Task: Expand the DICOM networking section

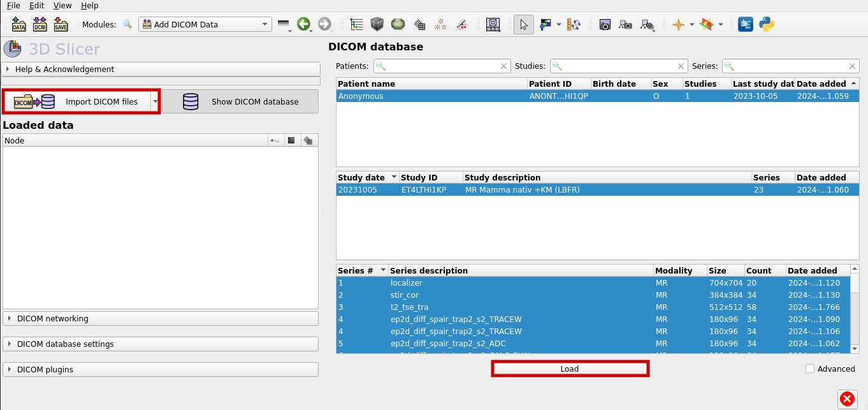Action: 161,318
